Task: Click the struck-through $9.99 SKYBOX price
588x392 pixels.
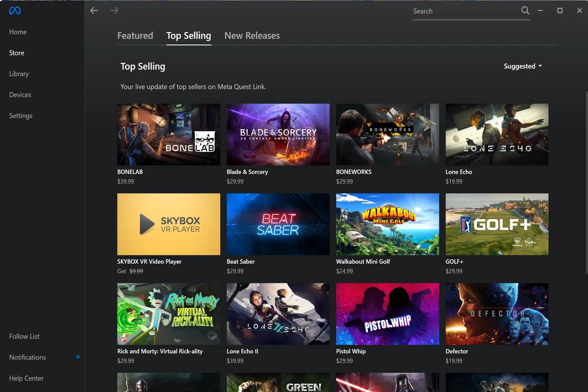Action: 136,271
